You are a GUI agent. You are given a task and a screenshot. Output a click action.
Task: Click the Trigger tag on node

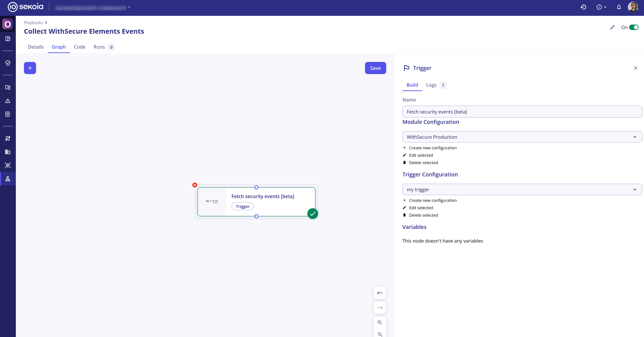(242, 206)
